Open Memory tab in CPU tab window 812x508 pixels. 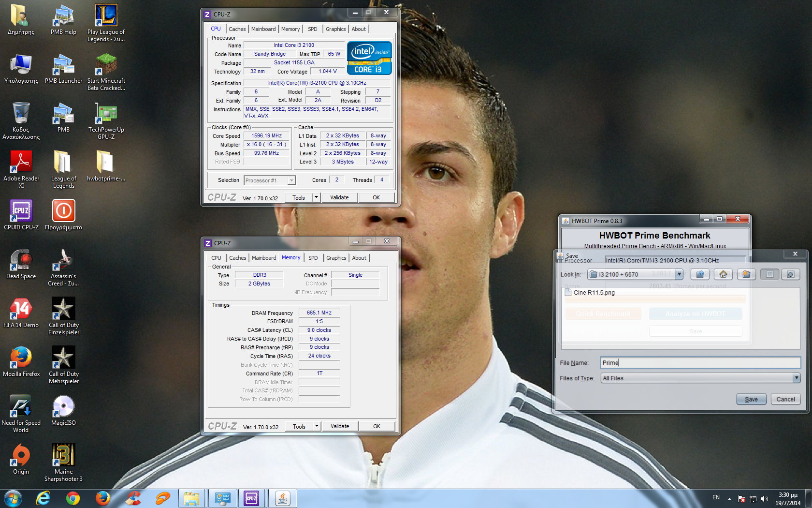[x=290, y=29]
